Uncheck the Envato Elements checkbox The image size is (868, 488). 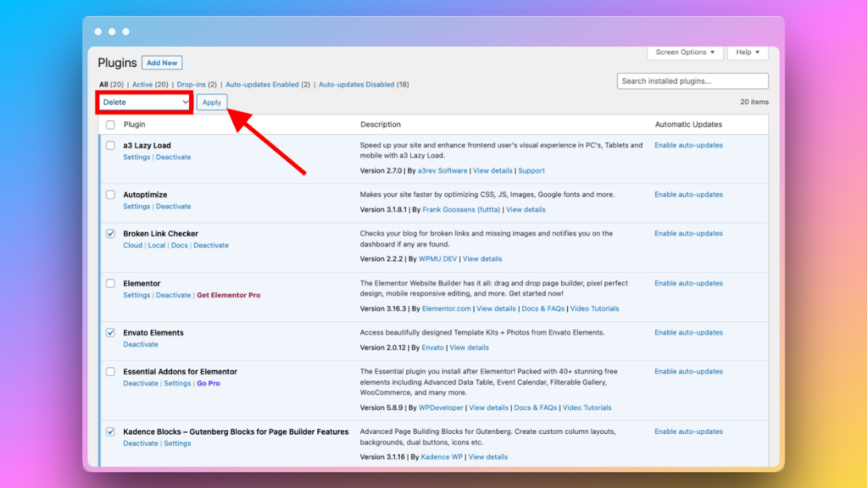pyautogui.click(x=110, y=332)
